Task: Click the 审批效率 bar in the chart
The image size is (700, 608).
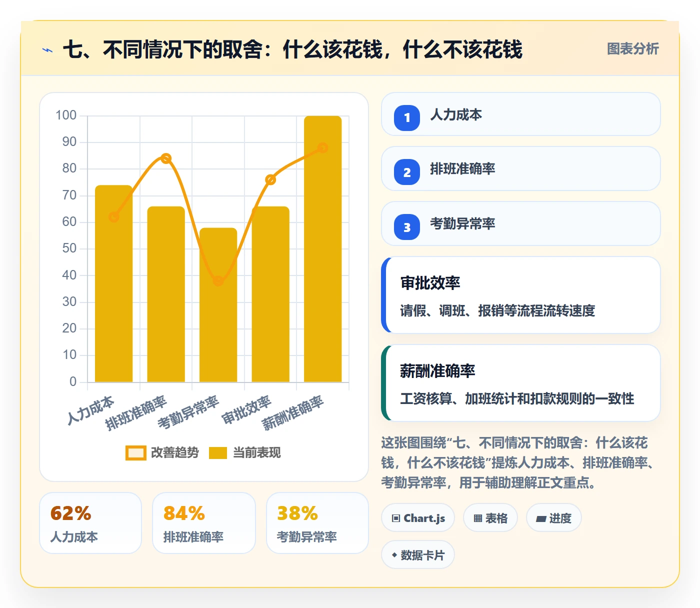Action: [x=270, y=294]
